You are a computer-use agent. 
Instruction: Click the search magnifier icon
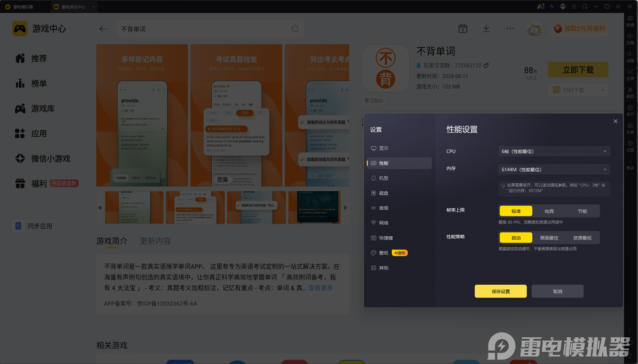coord(295,29)
